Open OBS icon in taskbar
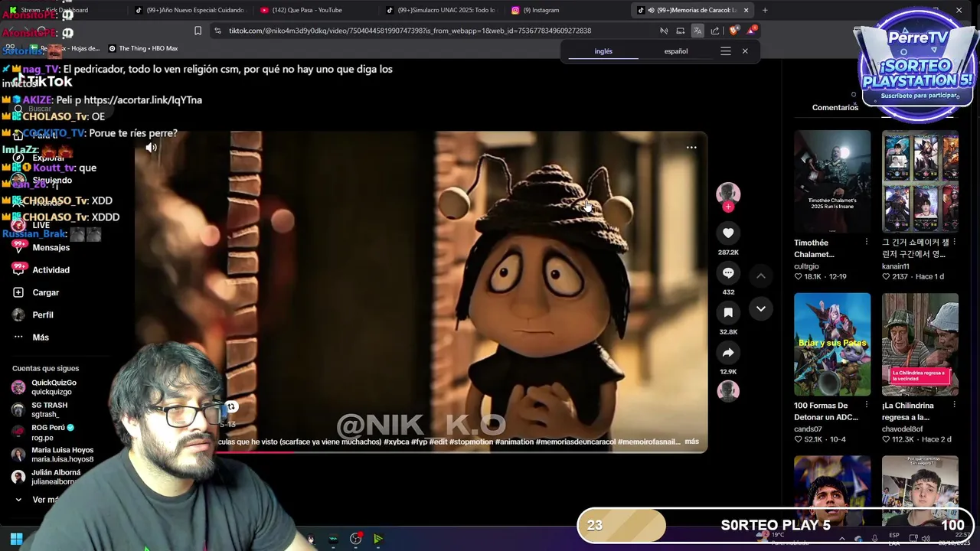This screenshot has height=551, width=980. 356,539
